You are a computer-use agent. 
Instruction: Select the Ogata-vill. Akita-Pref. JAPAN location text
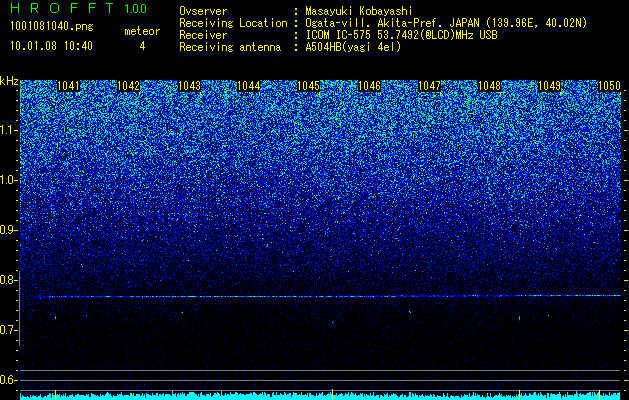446,23
